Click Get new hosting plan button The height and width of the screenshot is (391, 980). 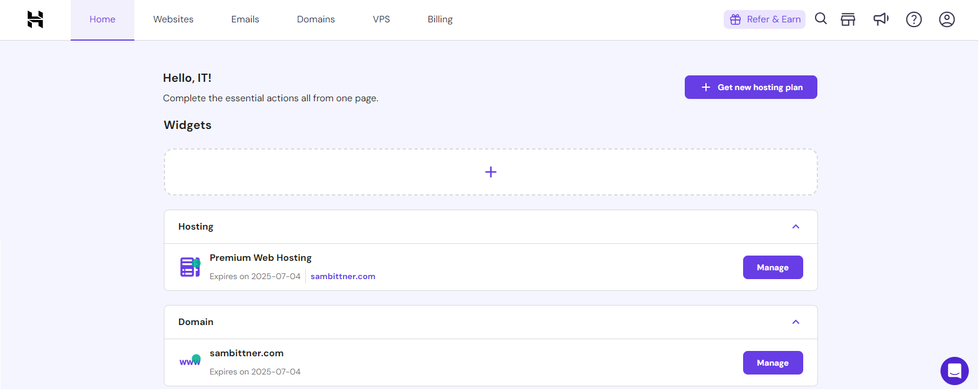click(x=751, y=87)
